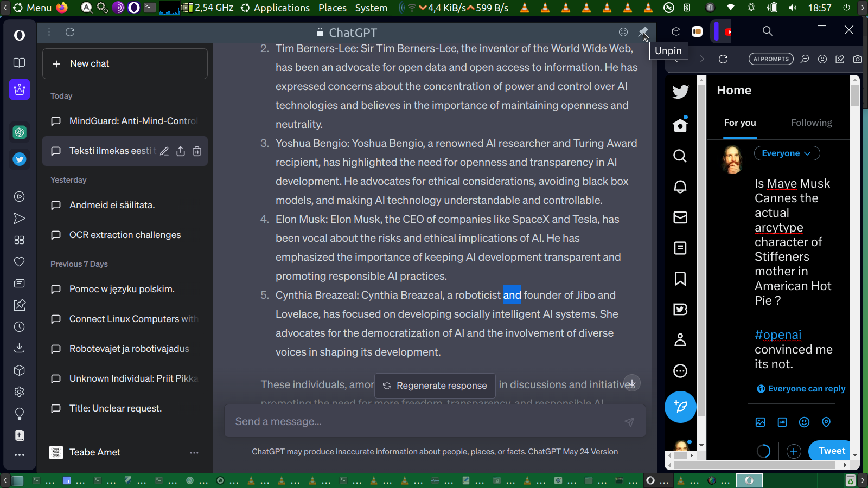Open Twitter Explore search icon
This screenshot has width=868, height=488.
tap(680, 156)
